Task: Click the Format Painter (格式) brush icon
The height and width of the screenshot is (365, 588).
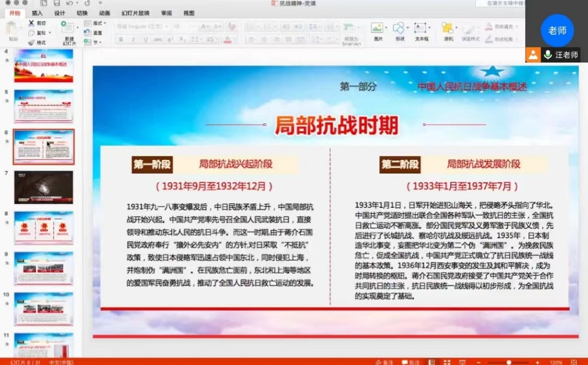Action: 31,42
